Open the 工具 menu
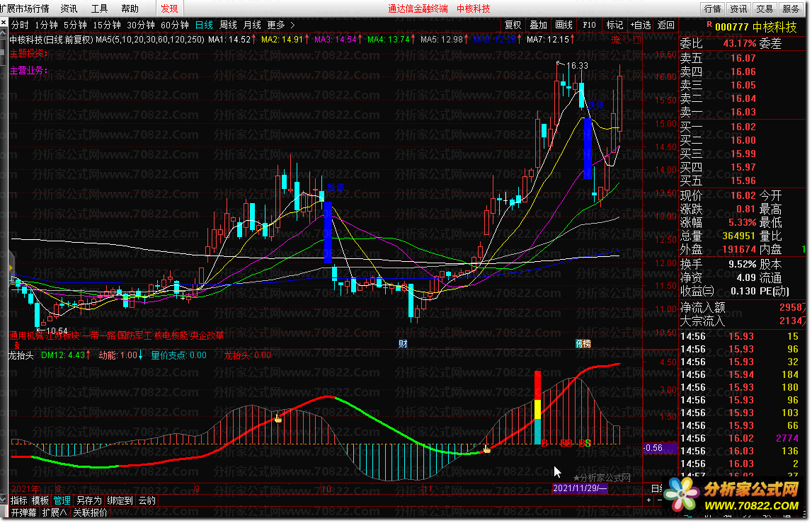The width and height of the screenshot is (812, 523). (x=99, y=8)
